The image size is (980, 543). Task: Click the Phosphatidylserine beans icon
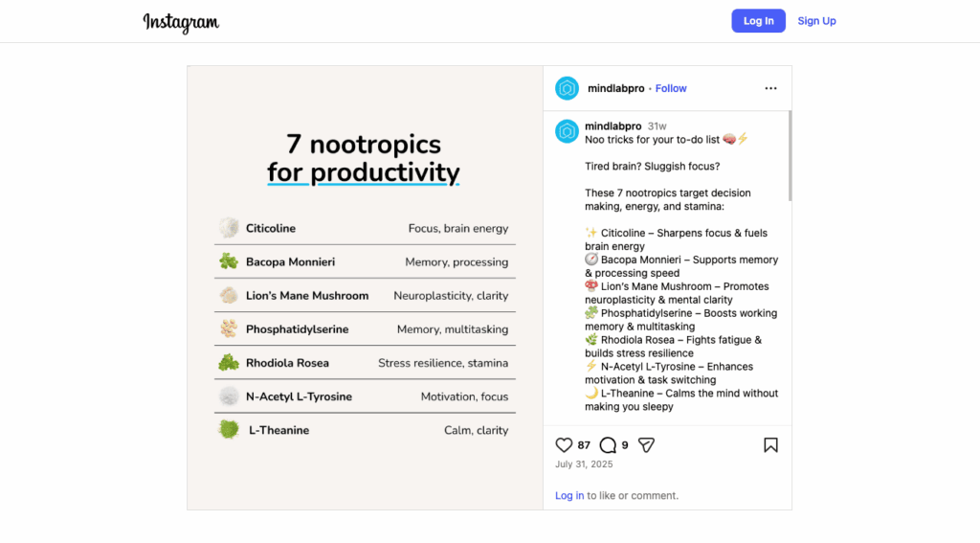[229, 329]
